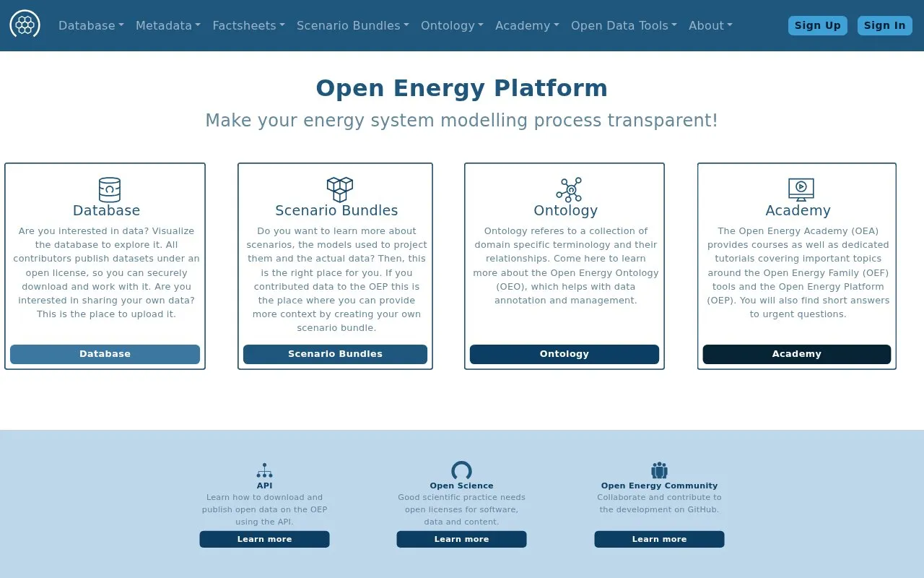The height and width of the screenshot is (578, 924).
Task: Click the Academy monitor play icon
Action: pos(801,190)
